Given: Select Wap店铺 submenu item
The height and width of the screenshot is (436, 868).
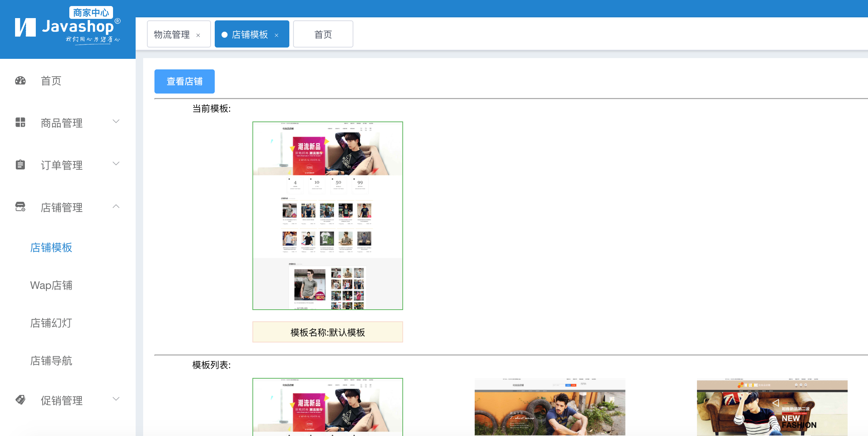Looking at the screenshot, I should (x=51, y=285).
